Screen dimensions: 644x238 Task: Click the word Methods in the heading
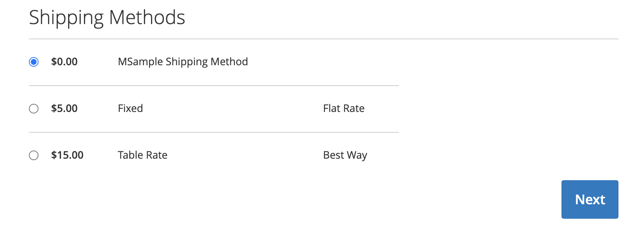(x=147, y=18)
